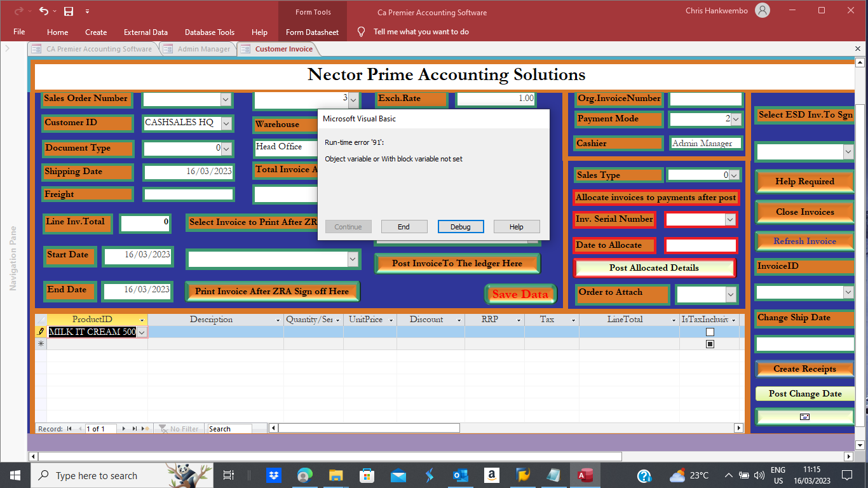Click the Access icon on taskbar
The height and width of the screenshot is (488, 868).
click(x=585, y=475)
